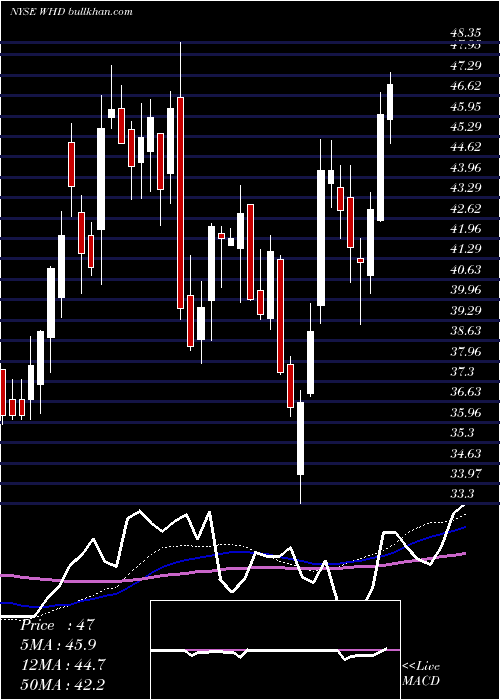Select the 'Price : 47' legend value
Viewport: 500px width, 700px height.
[57, 625]
